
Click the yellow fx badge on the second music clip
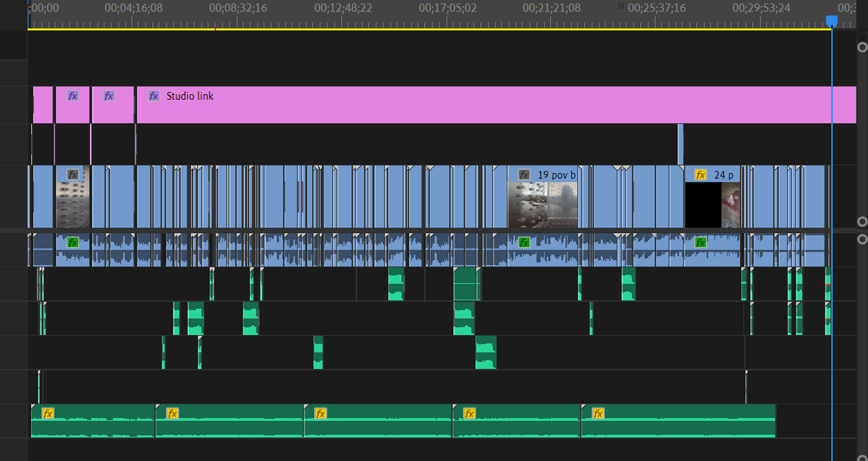click(x=172, y=413)
